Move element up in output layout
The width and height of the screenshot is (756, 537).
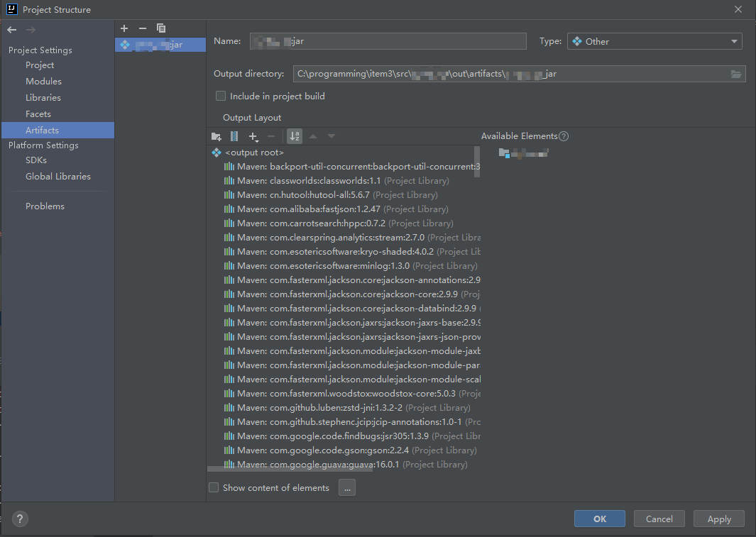click(313, 136)
